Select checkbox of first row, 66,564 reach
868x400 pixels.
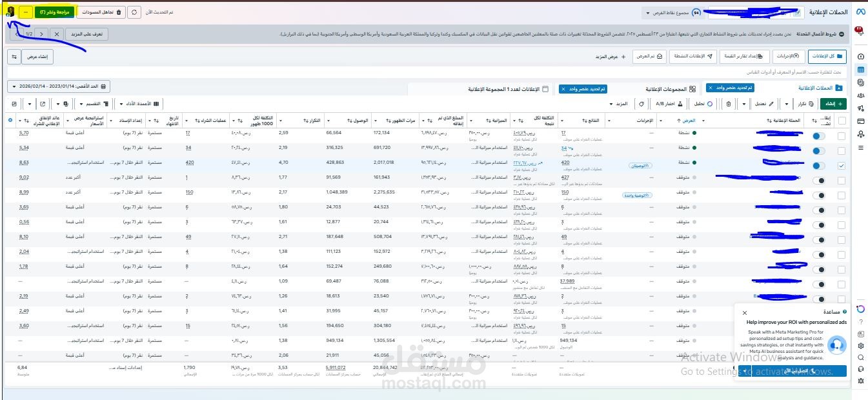841,136
